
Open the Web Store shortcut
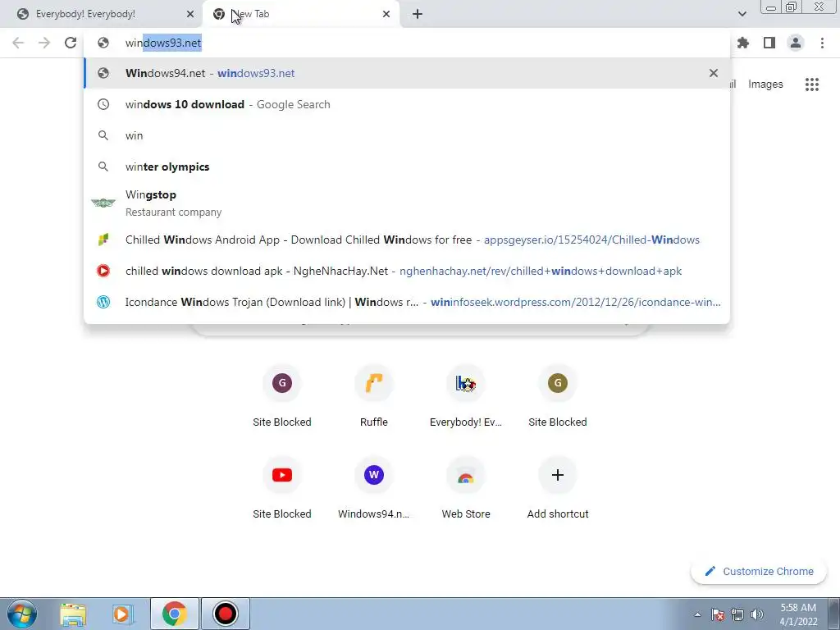click(x=466, y=488)
